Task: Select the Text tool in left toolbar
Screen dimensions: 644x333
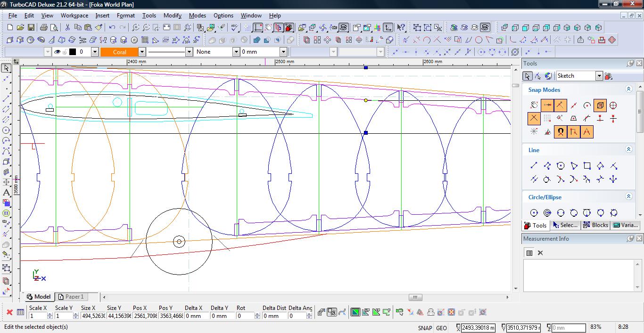Action: [x=7, y=193]
